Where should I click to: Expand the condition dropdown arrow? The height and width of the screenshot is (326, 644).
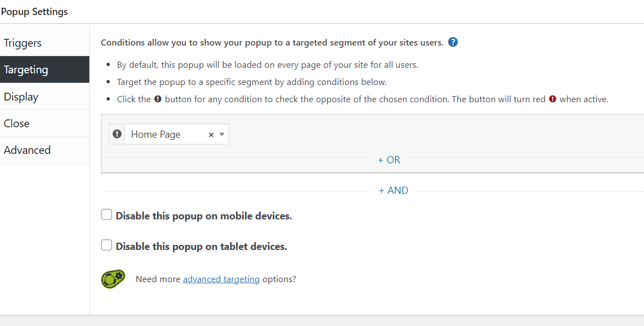click(222, 134)
